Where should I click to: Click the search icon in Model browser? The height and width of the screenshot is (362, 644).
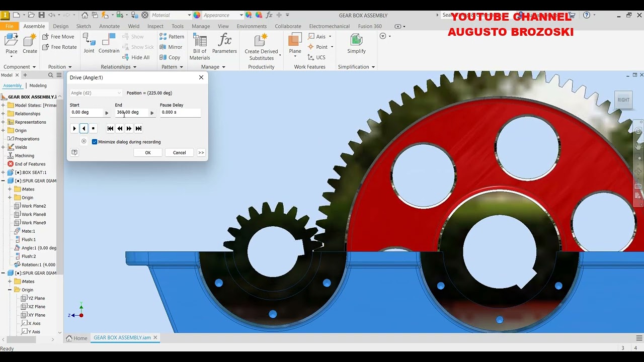51,75
